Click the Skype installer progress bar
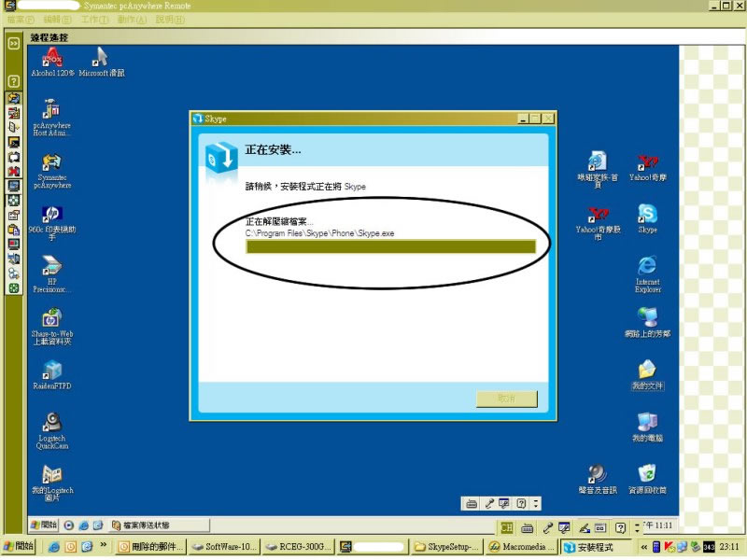 pyautogui.click(x=390, y=246)
